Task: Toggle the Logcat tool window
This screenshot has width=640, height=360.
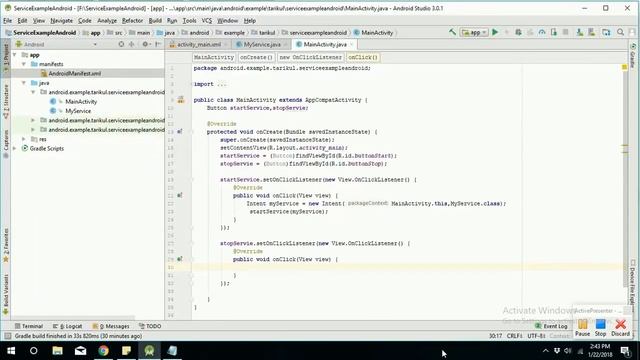Action: pos(68,326)
